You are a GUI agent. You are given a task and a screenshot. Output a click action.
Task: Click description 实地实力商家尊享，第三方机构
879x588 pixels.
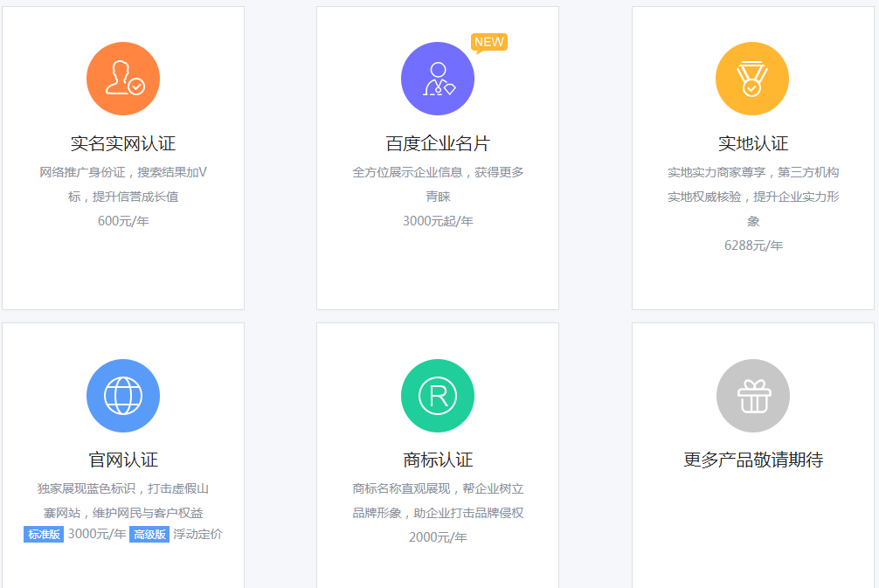click(x=753, y=172)
